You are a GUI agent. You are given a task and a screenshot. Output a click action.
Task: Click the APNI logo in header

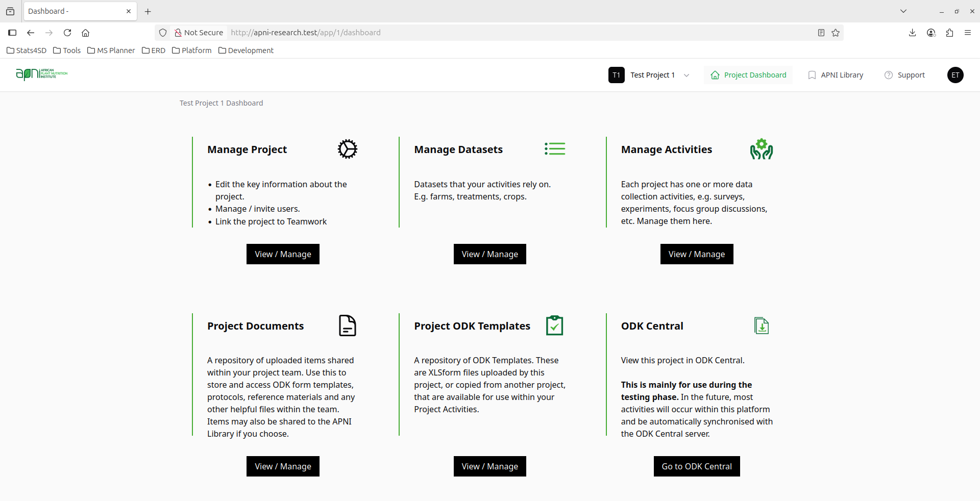click(x=41, y=74)
